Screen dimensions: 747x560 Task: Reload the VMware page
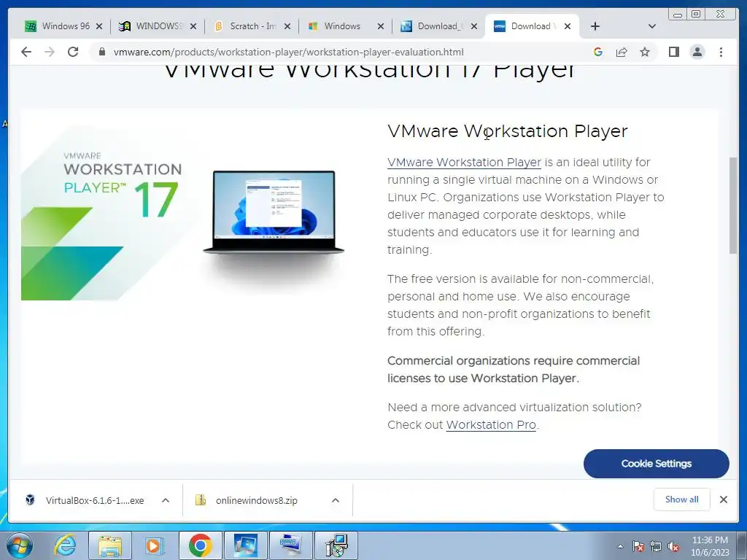73,52
